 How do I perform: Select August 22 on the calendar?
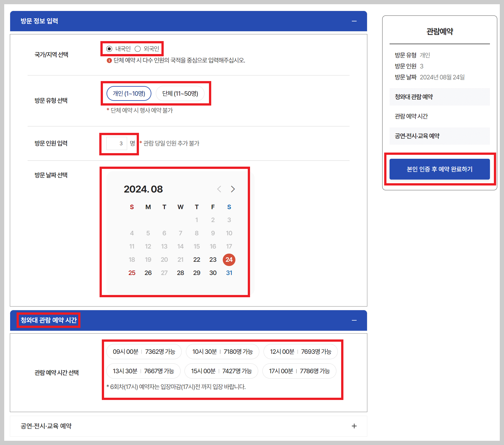197,260
